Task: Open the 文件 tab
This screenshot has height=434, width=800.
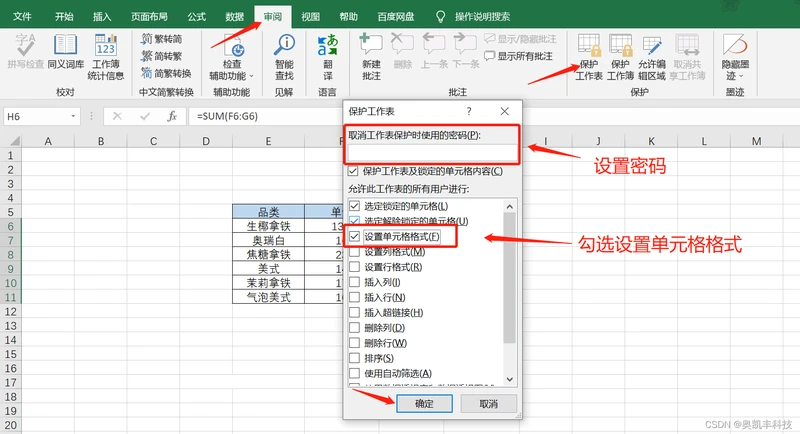Action: point(22,17)
